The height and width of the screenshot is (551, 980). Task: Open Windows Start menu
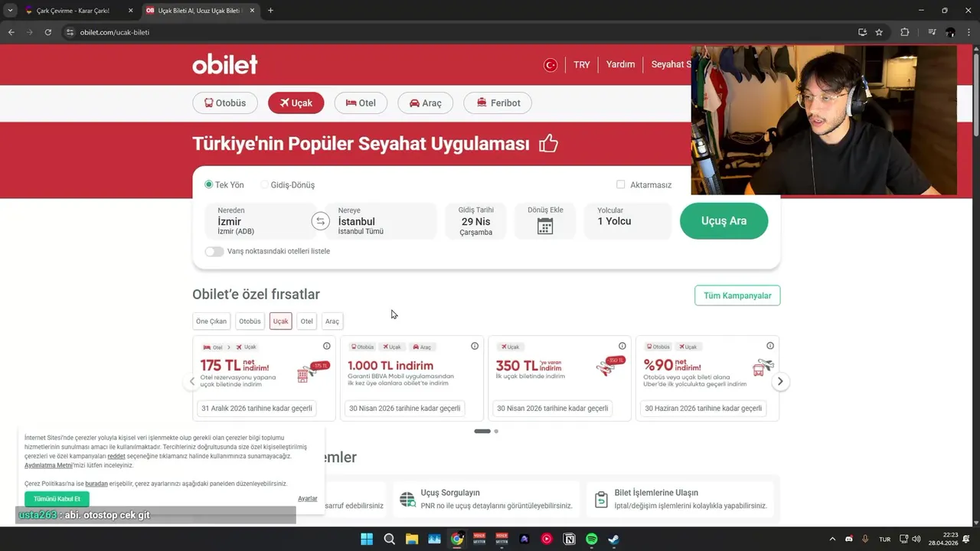[367, 539]
